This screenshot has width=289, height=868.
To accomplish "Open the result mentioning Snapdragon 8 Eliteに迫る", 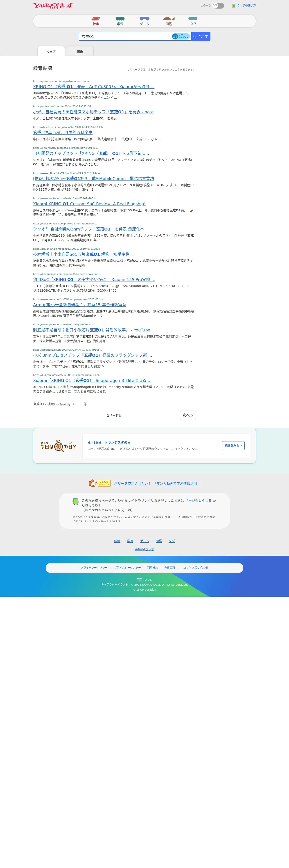I will point(92,380).
